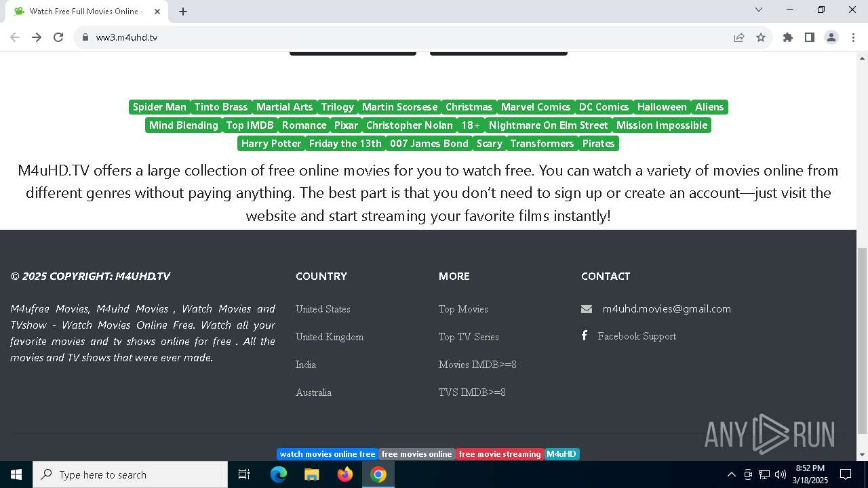
Task: Click the taskbar search box
Action: (x=130, y=474)
